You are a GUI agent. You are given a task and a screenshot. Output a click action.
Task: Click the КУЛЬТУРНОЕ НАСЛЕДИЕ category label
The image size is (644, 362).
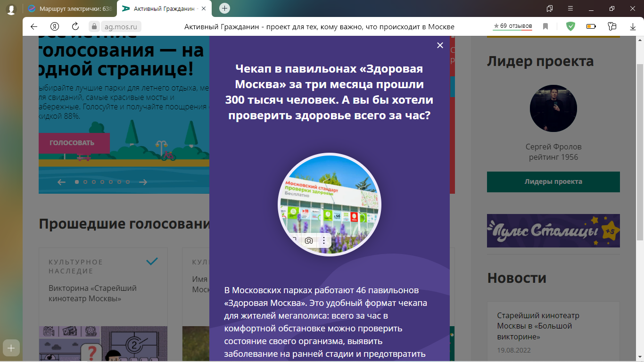[x=75, y=266]
